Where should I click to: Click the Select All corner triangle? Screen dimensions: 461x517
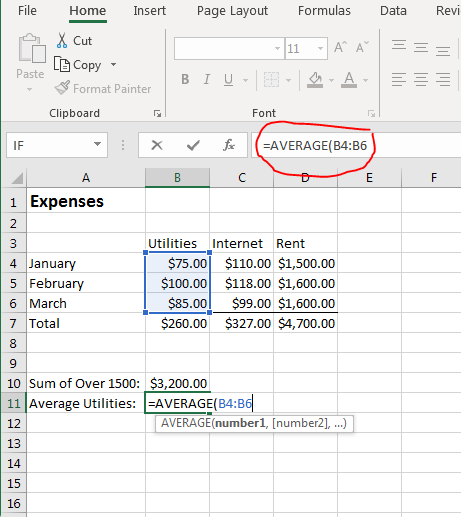coord(17,178)
